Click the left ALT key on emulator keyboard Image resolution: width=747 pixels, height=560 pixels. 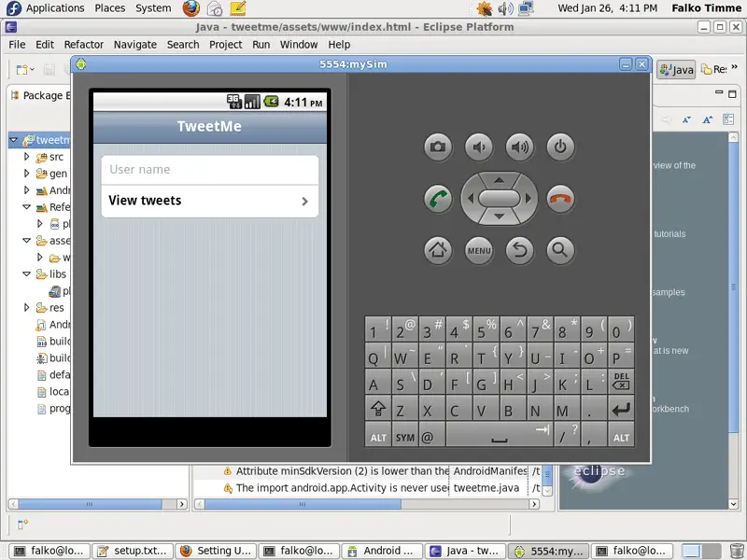coord(378,435)
